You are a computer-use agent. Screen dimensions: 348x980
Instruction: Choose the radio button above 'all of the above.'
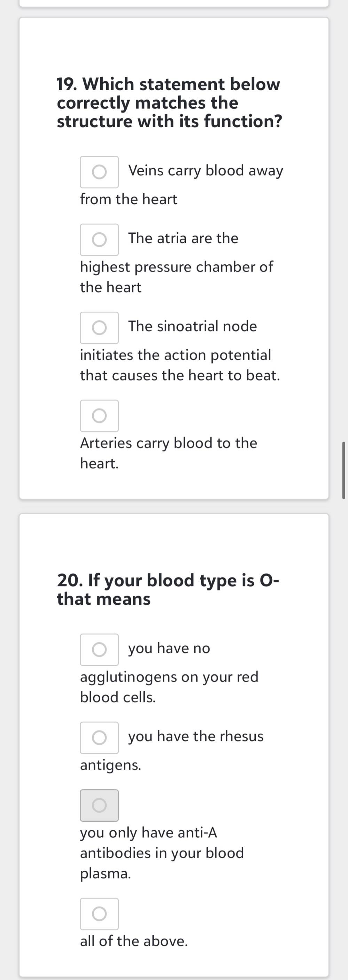[99, 914]
